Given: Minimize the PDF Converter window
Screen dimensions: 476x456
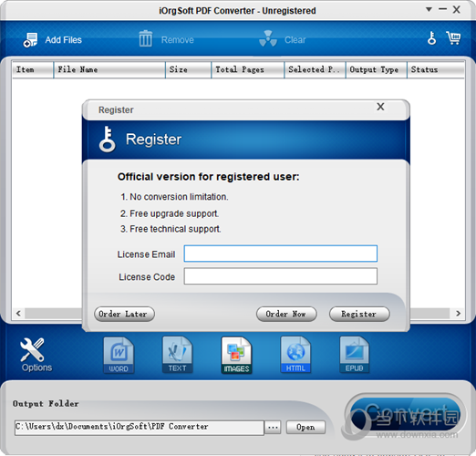Looking at the screenshot, I should 442,9.
